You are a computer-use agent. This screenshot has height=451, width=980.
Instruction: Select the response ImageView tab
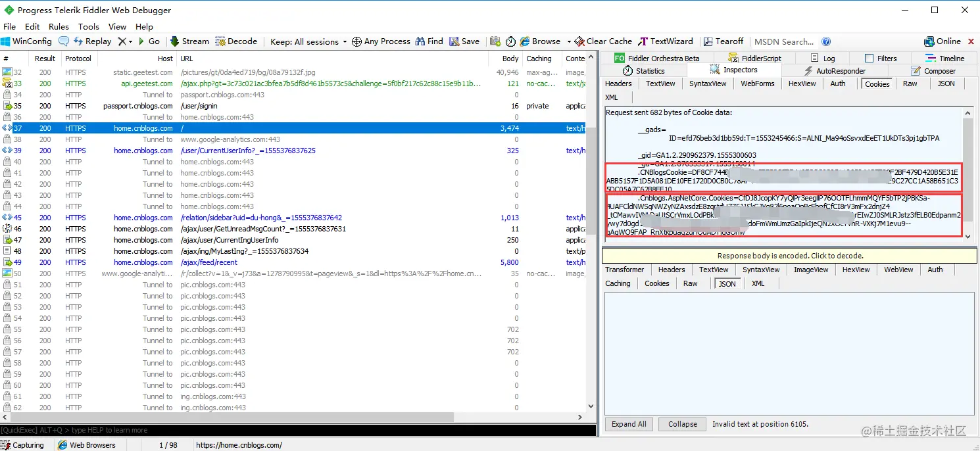click(811, 270)
